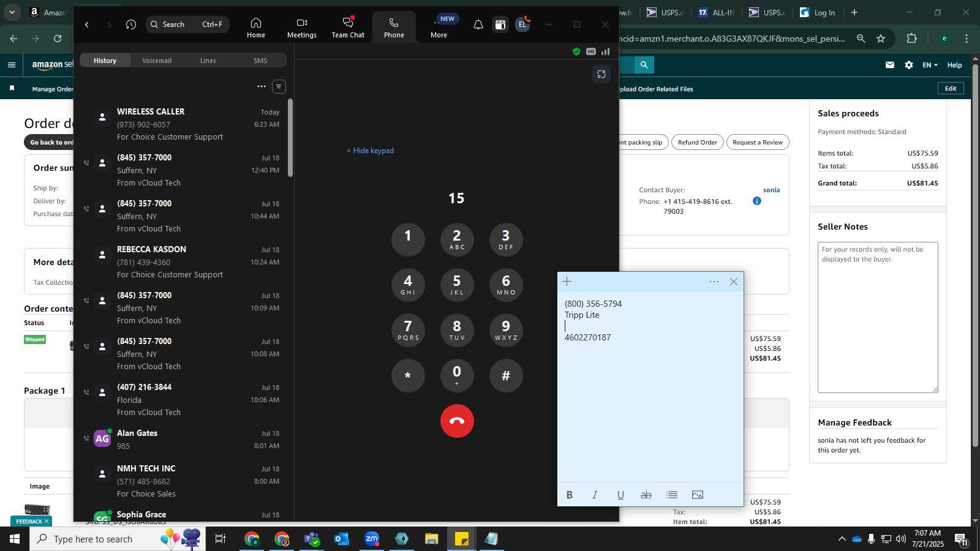
Task: Open Team Chat in Zoom
Action: click(x=348, y=28)
